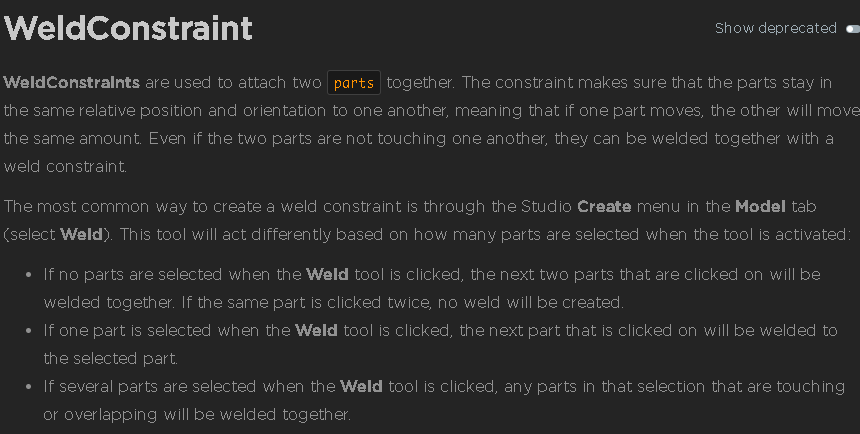Image resolution: width=860 pixels, height=434 pixels.
Task: Click the bold "WeldConstraints" word starting the intro
Action: (72, 82)
